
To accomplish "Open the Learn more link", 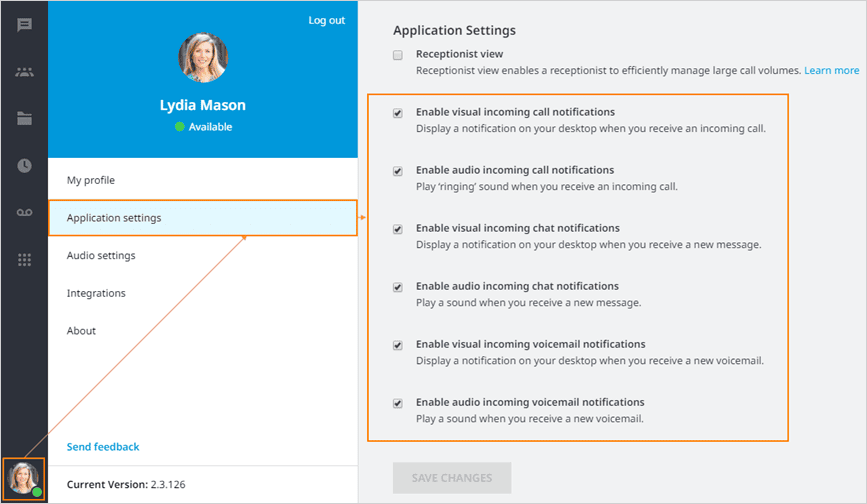I will point(831,71).
